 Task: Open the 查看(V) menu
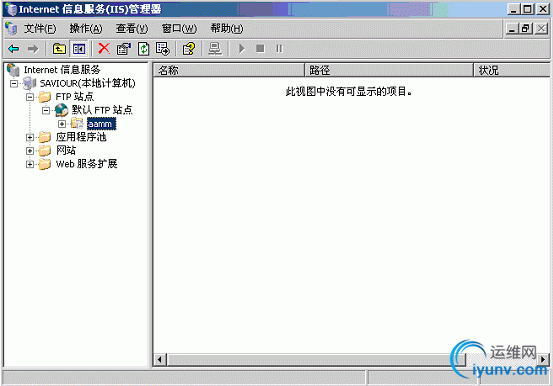[x=132, y=29]
